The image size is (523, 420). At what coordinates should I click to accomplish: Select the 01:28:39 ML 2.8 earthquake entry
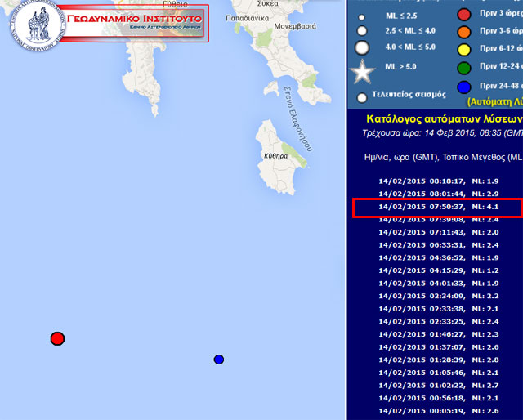click(x=438, y=360)
